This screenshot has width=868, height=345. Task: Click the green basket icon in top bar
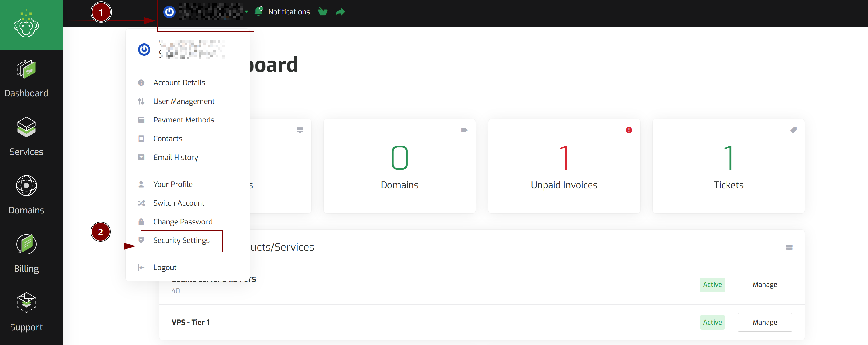[322, 12]
